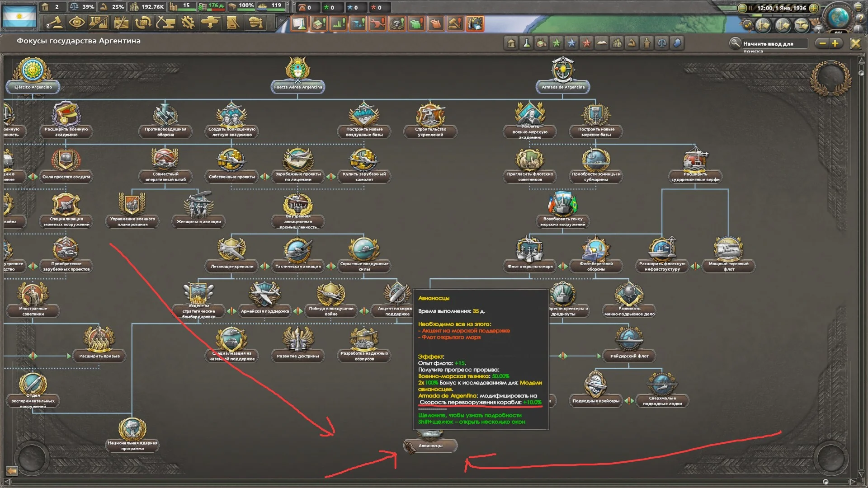The image size is (868, 488).
Task: Toggle the industry factory filter
Action: pyautogui.click(x=541, y=43)
